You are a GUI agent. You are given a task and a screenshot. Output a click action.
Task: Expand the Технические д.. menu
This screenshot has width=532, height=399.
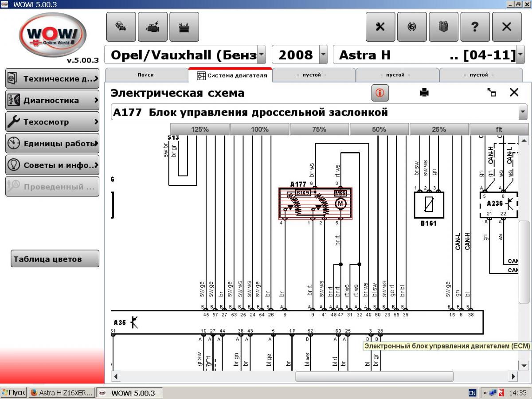click(52, 78)
